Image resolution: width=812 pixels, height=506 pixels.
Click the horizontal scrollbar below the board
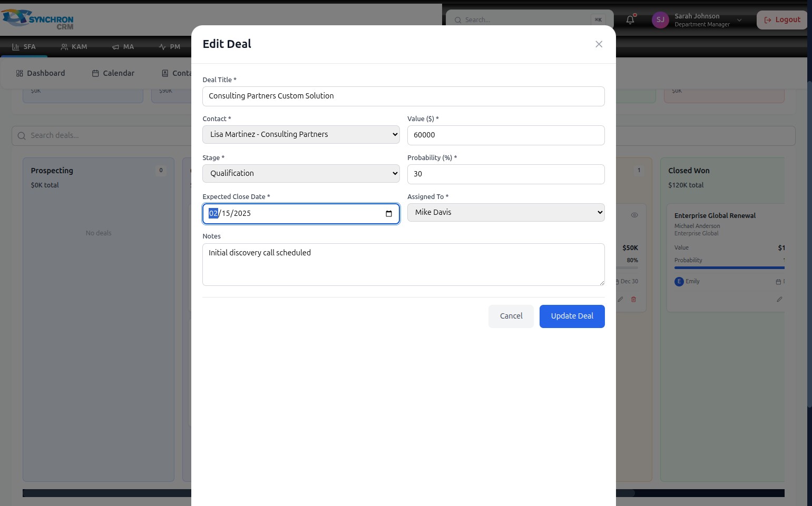click(403, 493)
